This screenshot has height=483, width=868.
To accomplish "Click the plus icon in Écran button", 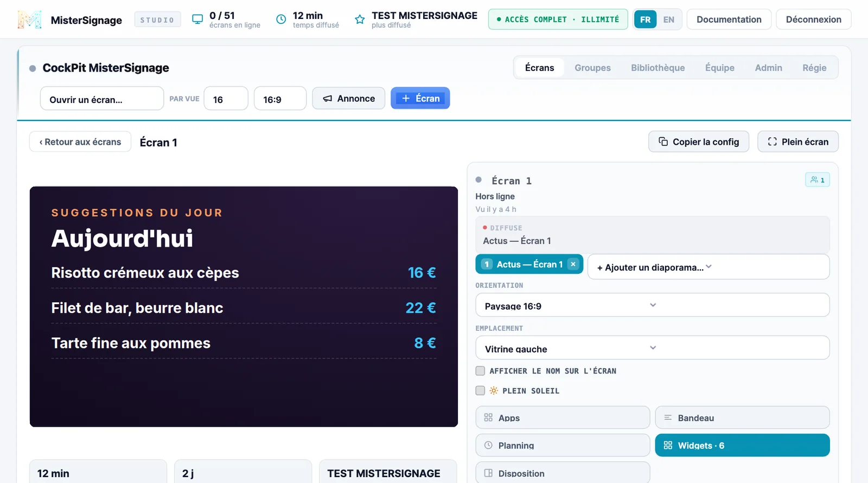I will pos(406,98).
